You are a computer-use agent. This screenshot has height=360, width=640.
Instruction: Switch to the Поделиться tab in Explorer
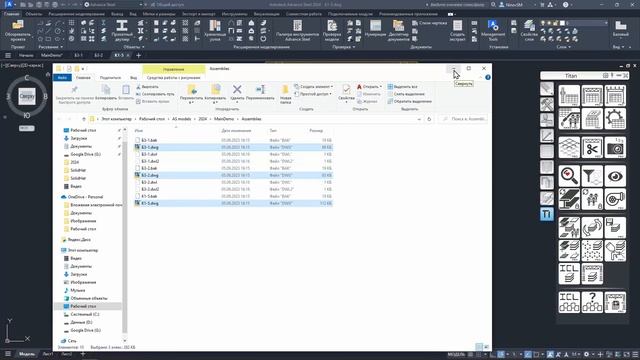[x=110, y=78]
